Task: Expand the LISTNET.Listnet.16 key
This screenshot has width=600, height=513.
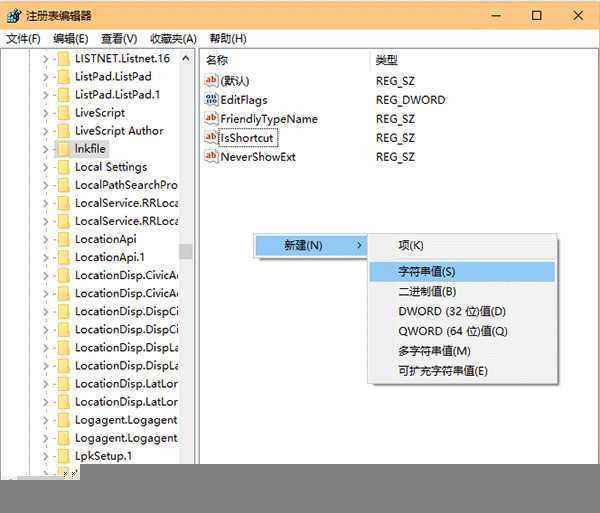Action: coord(46,59)
